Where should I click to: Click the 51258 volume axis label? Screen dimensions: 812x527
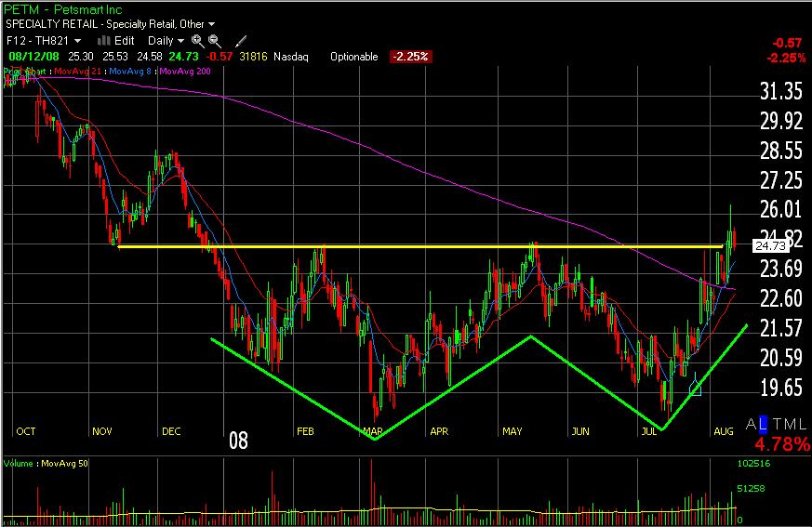[751, 488]
